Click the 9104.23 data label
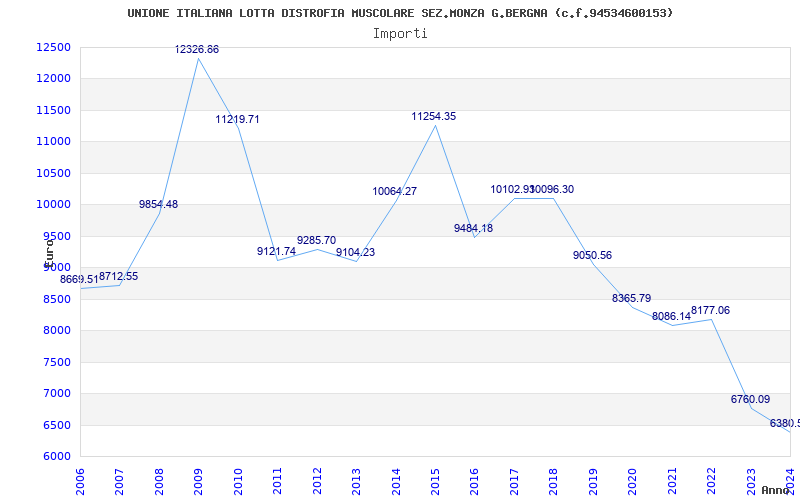This screenshot has height=500, width=800. [356, 252]
